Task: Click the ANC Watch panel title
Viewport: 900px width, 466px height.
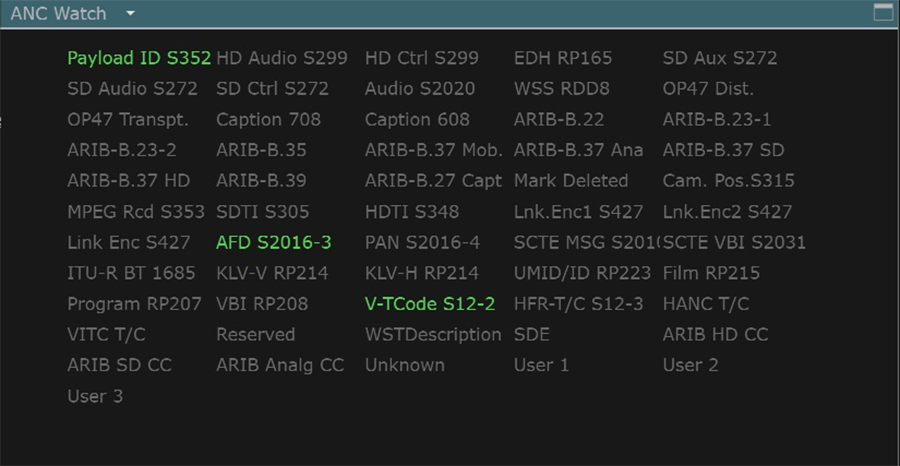Action: (x=59, y=13)
